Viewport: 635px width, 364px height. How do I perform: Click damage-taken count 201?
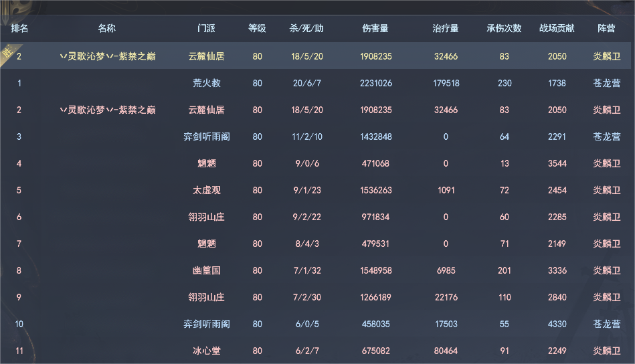[x=505, y=270]
